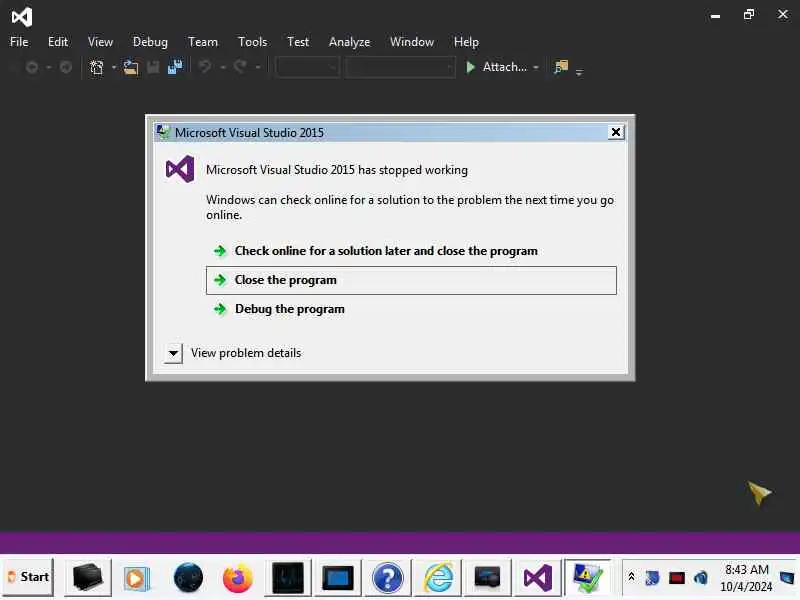Click the Open File folder icon
Viewport: 800px width, 600px height.
131,67
